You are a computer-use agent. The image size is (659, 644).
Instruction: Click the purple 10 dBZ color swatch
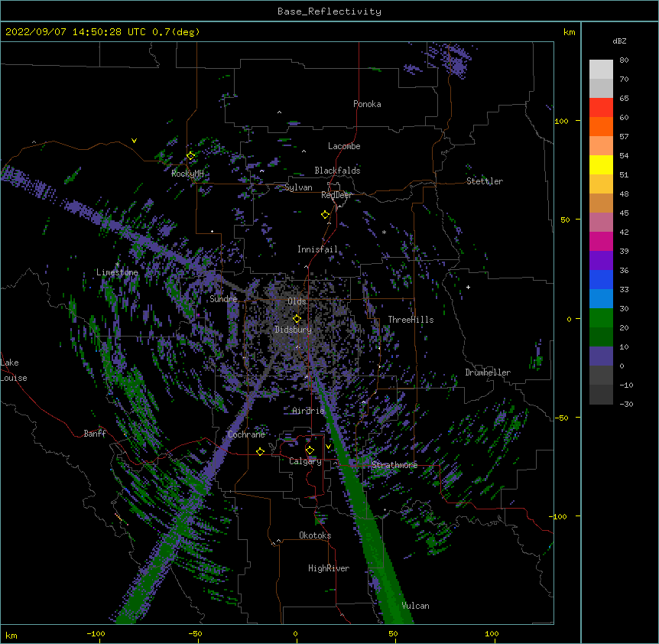[x=601, y=356]
